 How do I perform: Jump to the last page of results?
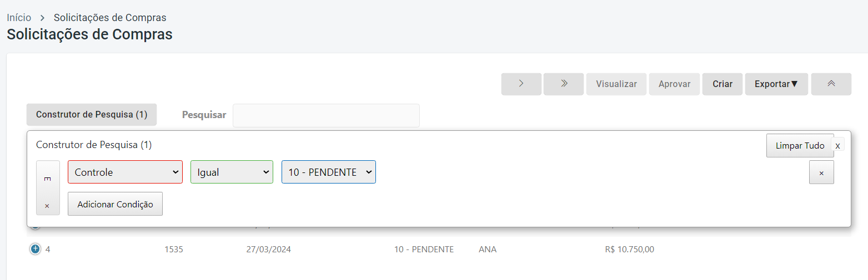[x=563, y=84]
